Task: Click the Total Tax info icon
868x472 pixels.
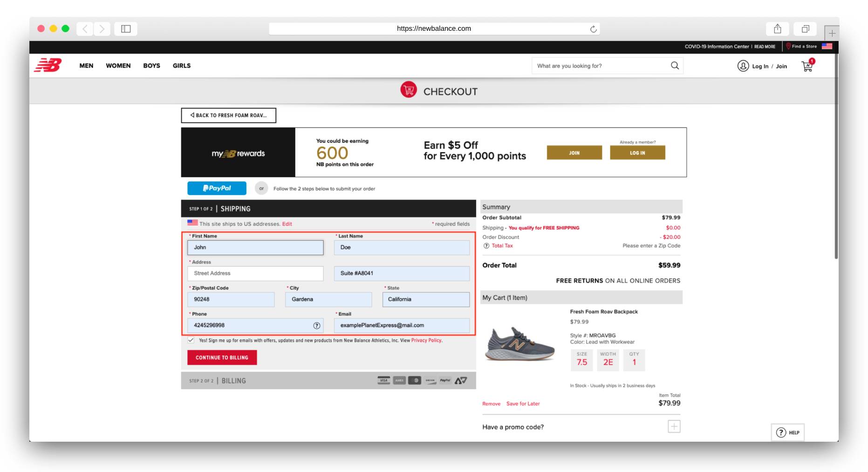Action: [486, 246]
